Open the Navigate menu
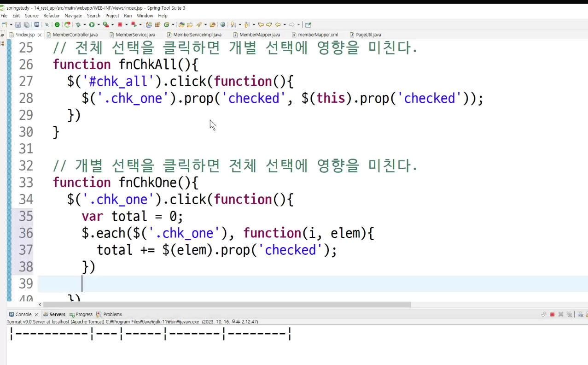 pyautogui.click(x=73, y=16)
